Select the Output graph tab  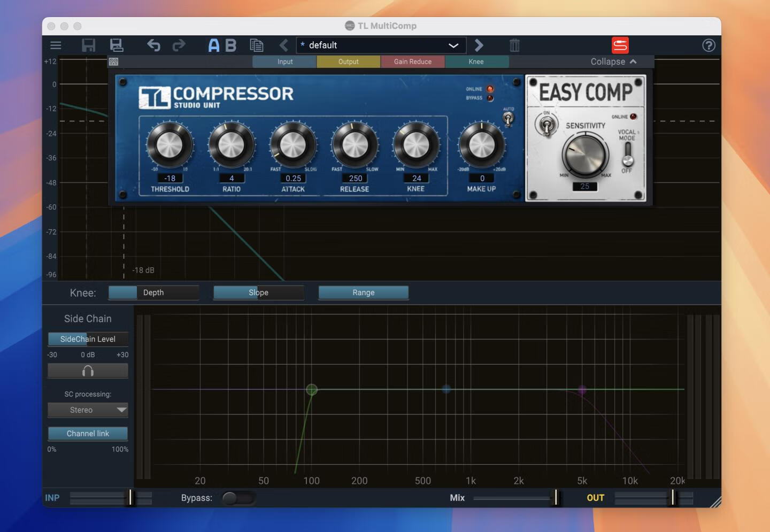pos(349,61)
